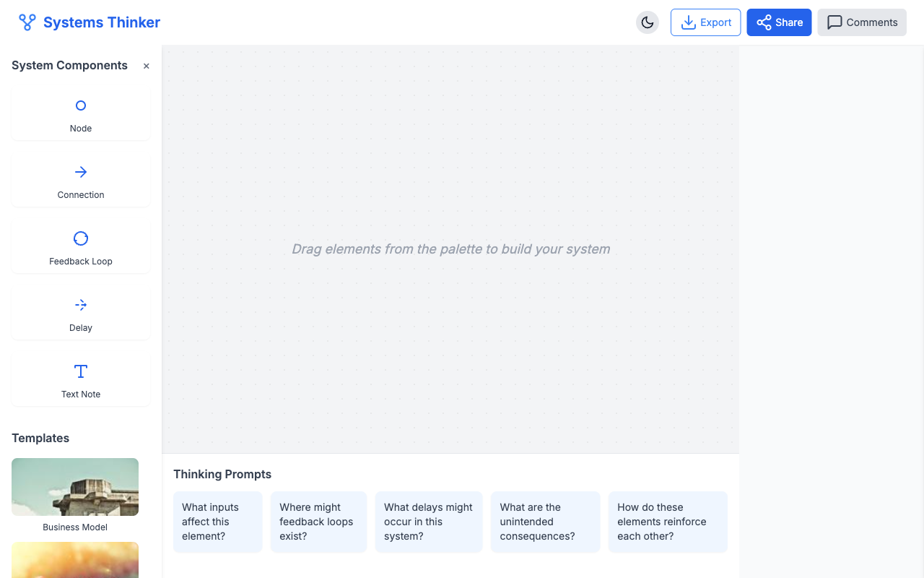Click the Systems Thinker logo icon
Image resolution: width=924 pixels, height=578 pixels.
pyautogui.click(x=27, y=22)
